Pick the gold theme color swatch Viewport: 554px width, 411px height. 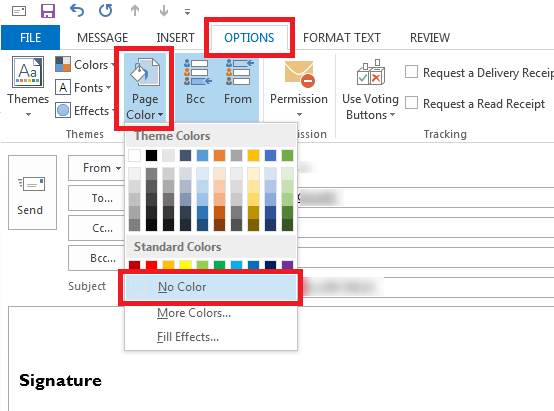253,155
